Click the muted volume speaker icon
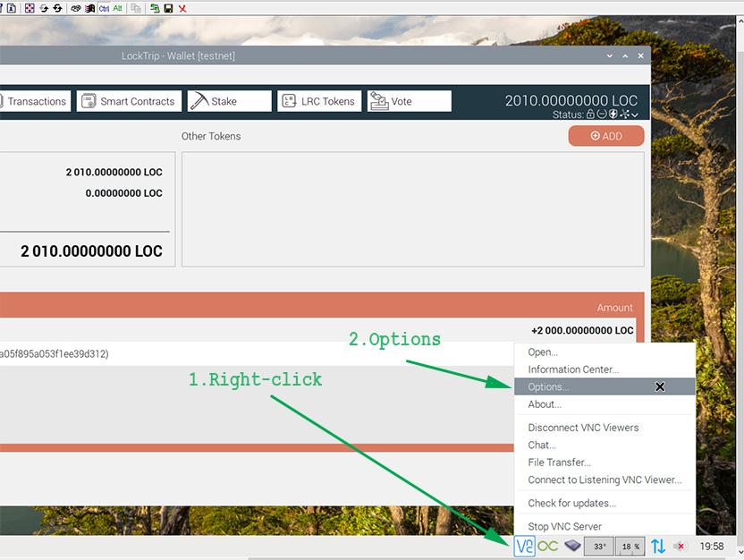This screenshot has height=560, width=744. tap(681, 546)
